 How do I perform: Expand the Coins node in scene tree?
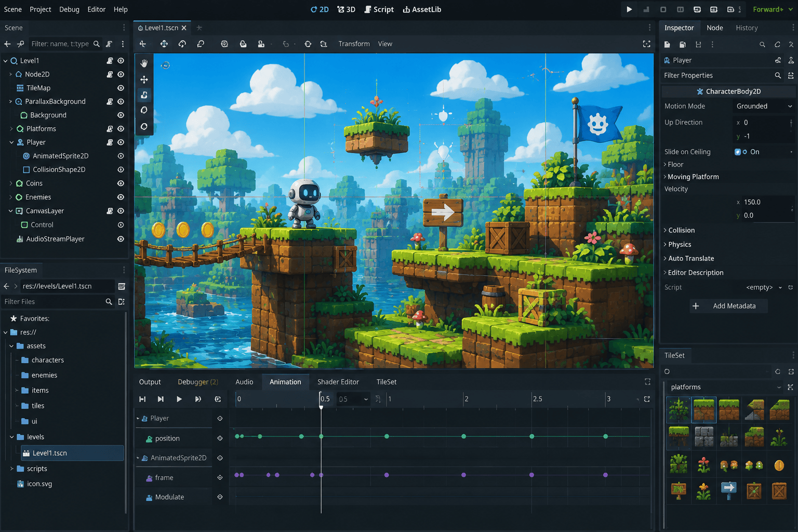tap(11, 183)
